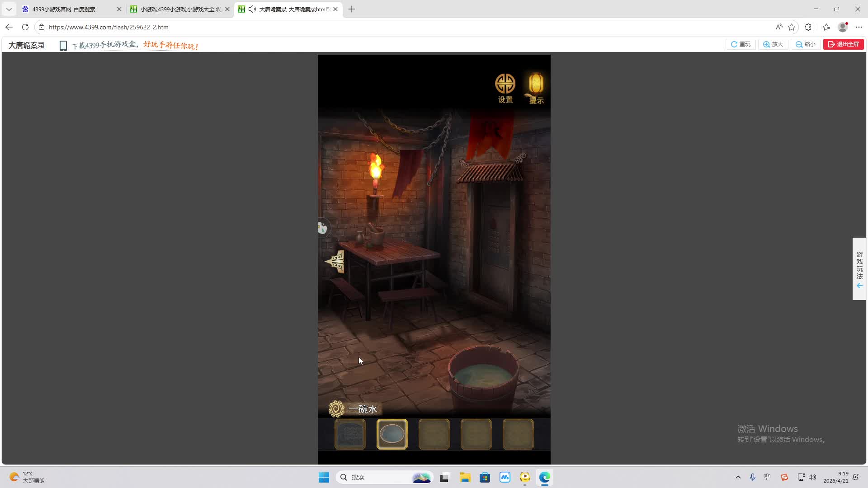Screen dimensions: 868x488
Task: Click the taskbar search box
Action: pyautogui.click(x=385, y=477)
